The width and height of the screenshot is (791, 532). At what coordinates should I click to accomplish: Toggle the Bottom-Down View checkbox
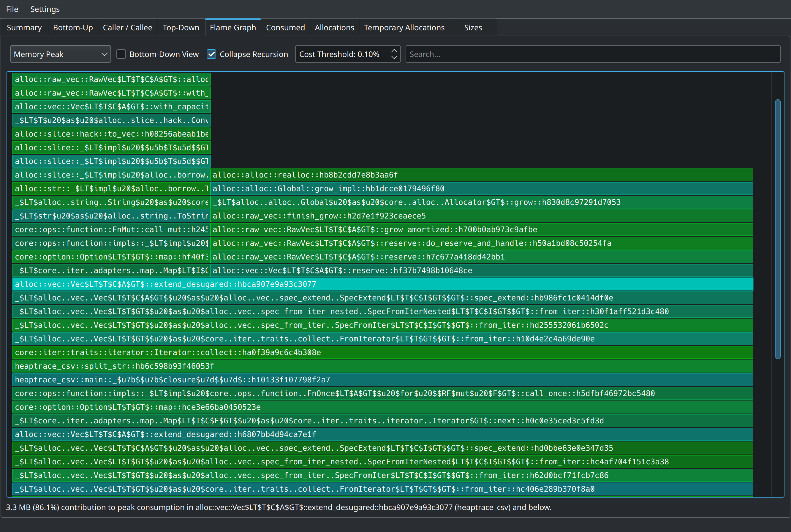click(x=122, y=54)
